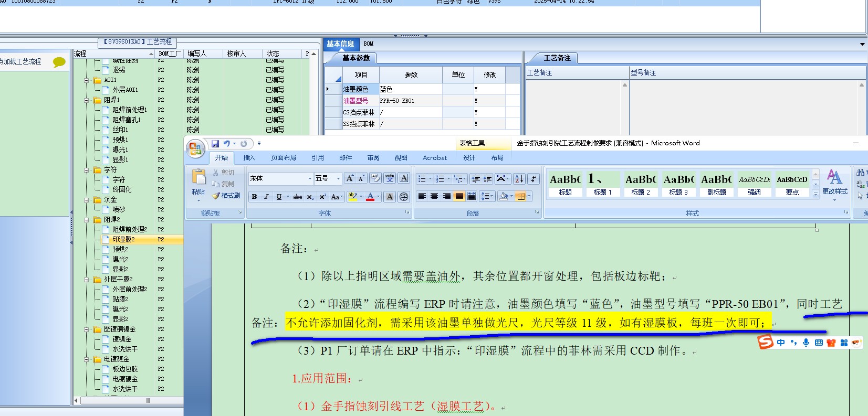Viewport: 868px width, 416px height.
Task: Undo the last action in Word
Action: pos(226,143)
